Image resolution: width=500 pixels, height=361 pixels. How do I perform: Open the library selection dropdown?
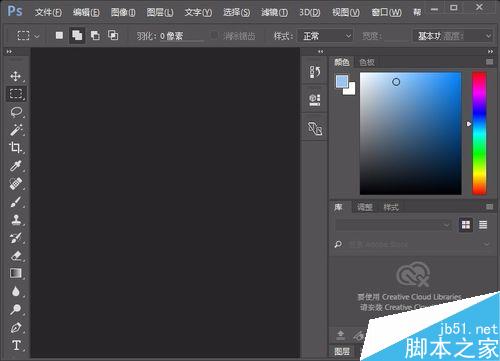click(x=393, y=225)
